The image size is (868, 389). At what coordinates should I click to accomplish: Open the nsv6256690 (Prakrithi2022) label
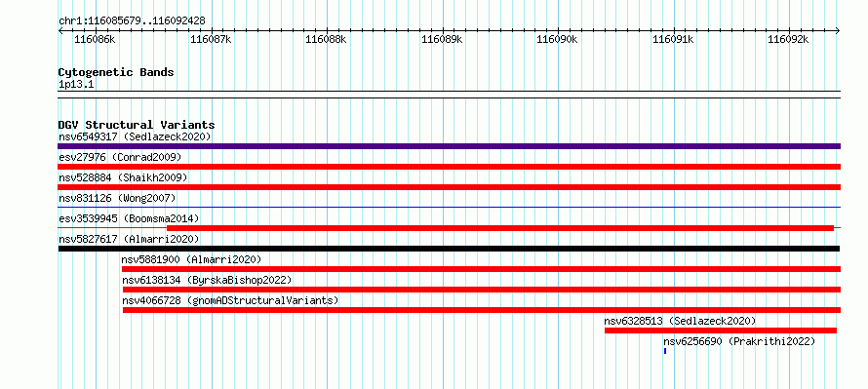739,341
